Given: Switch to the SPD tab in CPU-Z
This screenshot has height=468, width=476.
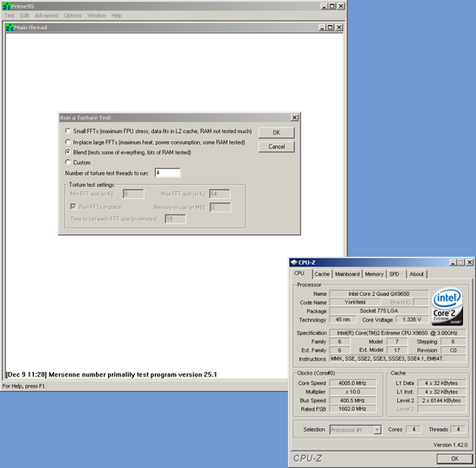Looking at the screenshot, I should (x=395, y=274).
